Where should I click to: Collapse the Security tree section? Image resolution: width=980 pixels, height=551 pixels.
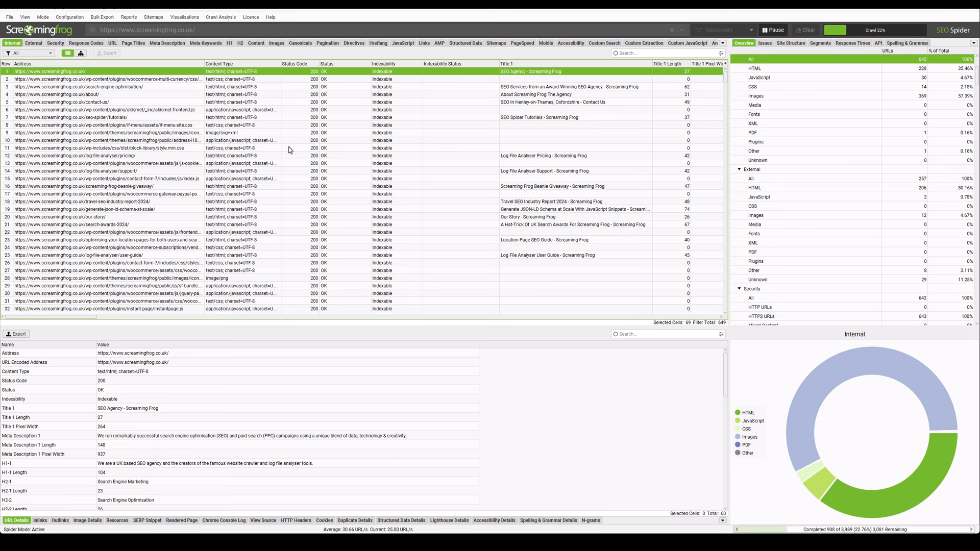point(739,289)
